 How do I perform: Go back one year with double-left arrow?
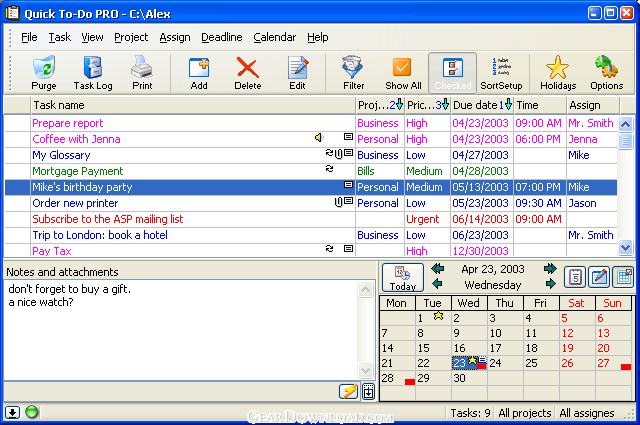tap(438, 269)
